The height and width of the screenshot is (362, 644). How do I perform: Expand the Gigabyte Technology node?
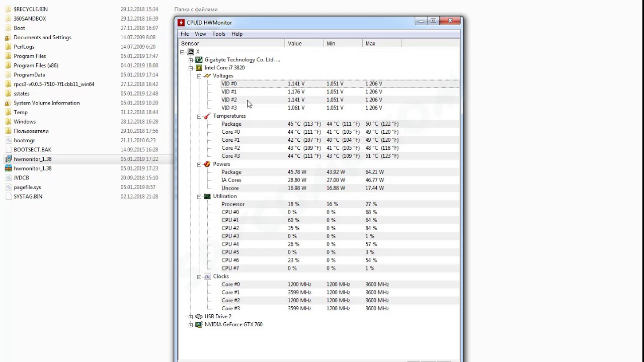191,60
